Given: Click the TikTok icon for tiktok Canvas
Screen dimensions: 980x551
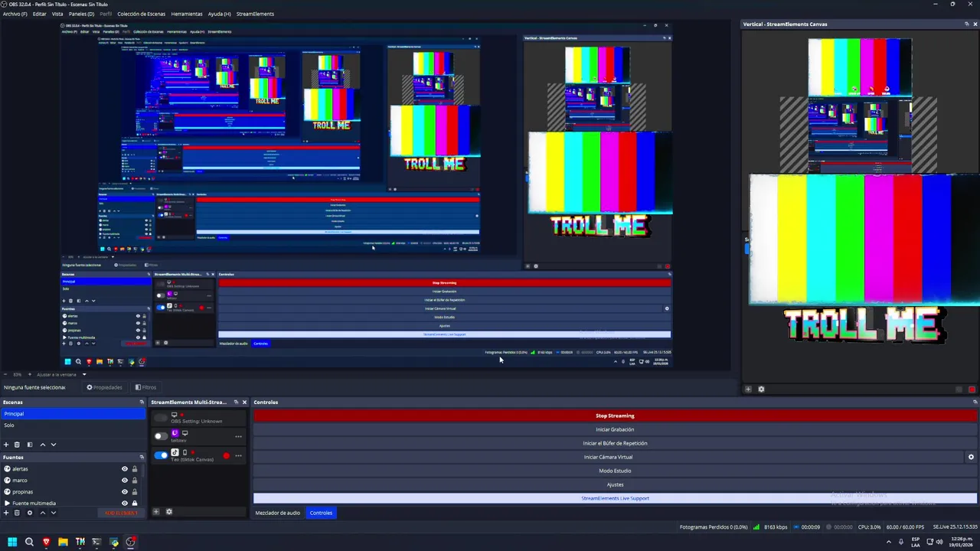Looking at the screenshot, I should click(x=175, y=452).
